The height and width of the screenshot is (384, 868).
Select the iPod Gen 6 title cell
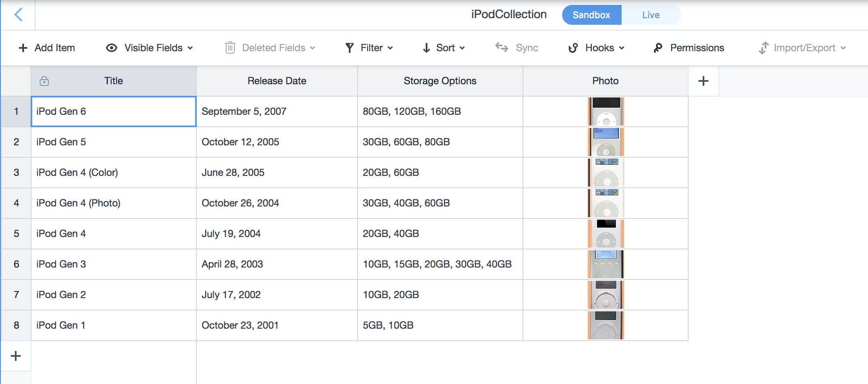pos(114,111)
